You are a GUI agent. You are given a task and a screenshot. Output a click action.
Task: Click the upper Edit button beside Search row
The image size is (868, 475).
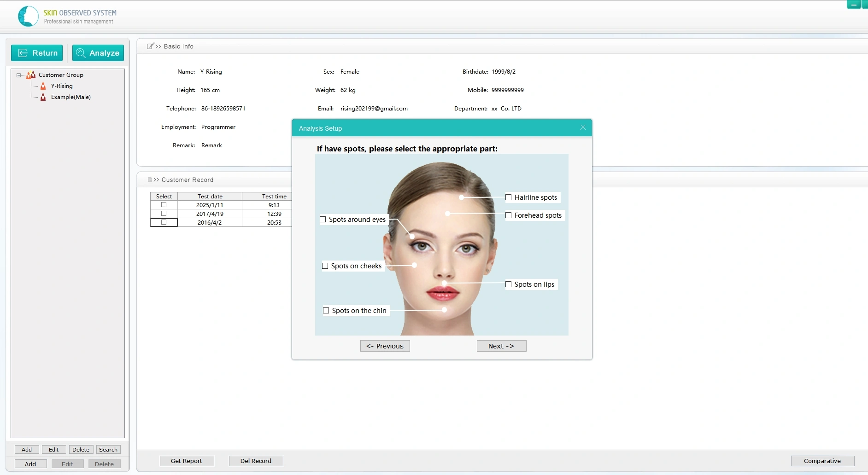[x=54, y=450]
